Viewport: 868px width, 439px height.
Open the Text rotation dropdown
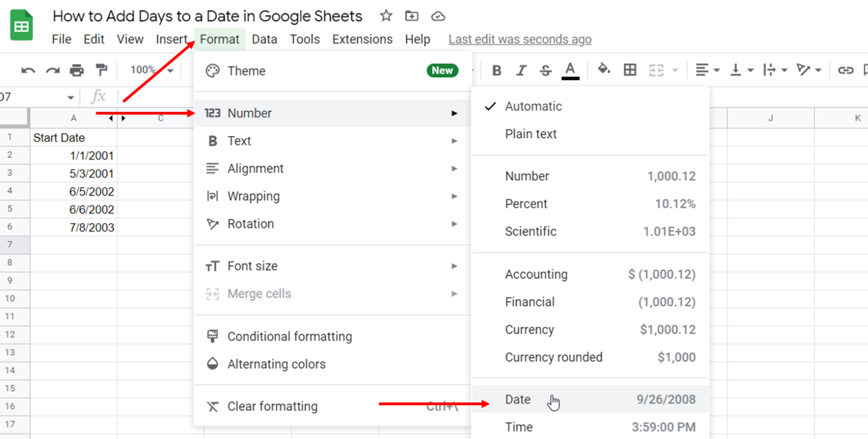pyautogui.click(x=809, y=71)
